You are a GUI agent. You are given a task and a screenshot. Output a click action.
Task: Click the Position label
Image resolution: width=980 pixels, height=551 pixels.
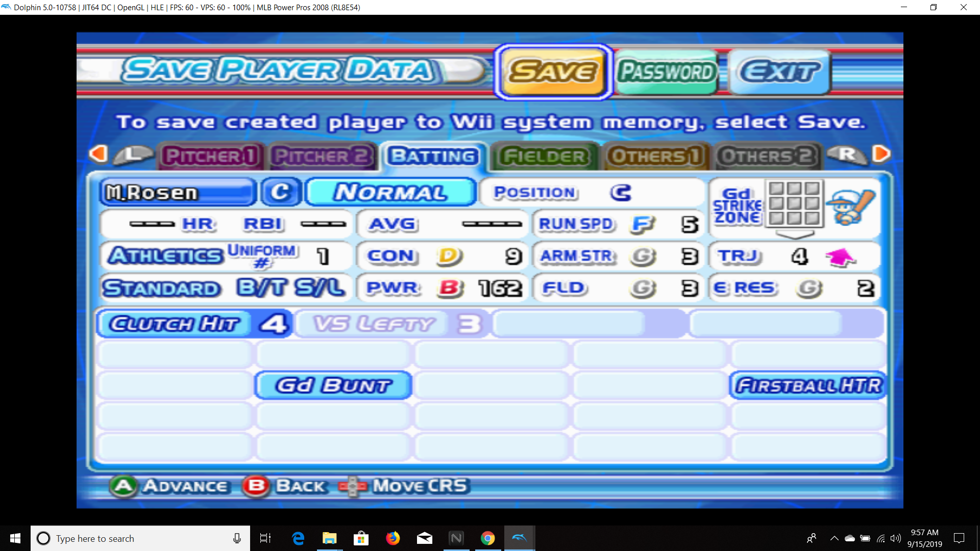(535, 192)
